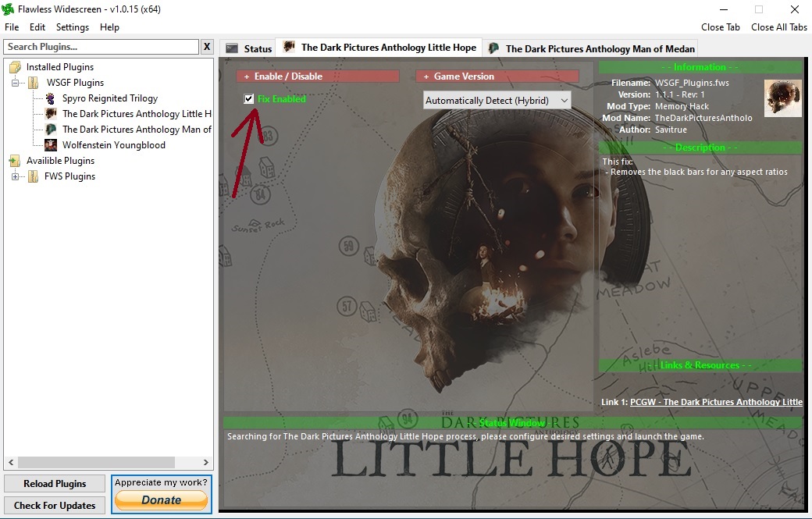Image resolution: width=812 pixels, height=519 pixels.
Task: Switch to the Man of Medan tab
Action: (591, 48)
